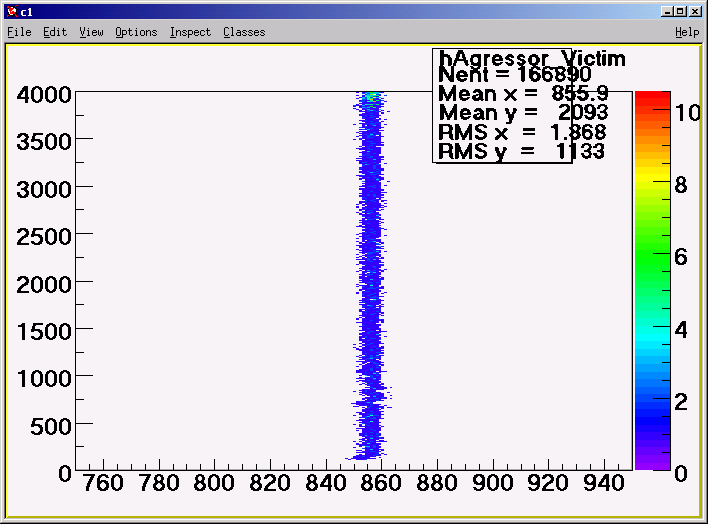Open the View menu
The width and height of the screenshot is (708, 524).
click(x=91, y=32)
